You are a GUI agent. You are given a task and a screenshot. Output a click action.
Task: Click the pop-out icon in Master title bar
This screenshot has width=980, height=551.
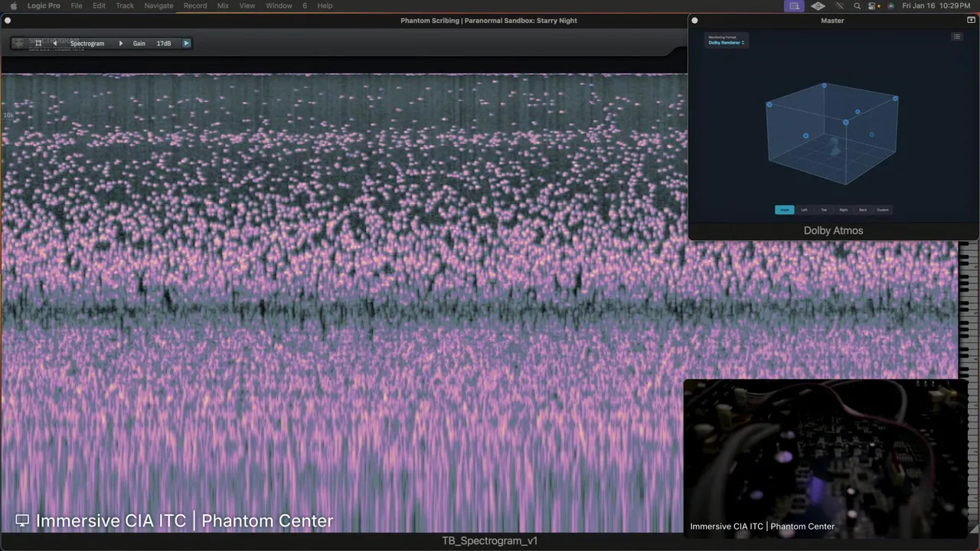click(x=971, y=21)
